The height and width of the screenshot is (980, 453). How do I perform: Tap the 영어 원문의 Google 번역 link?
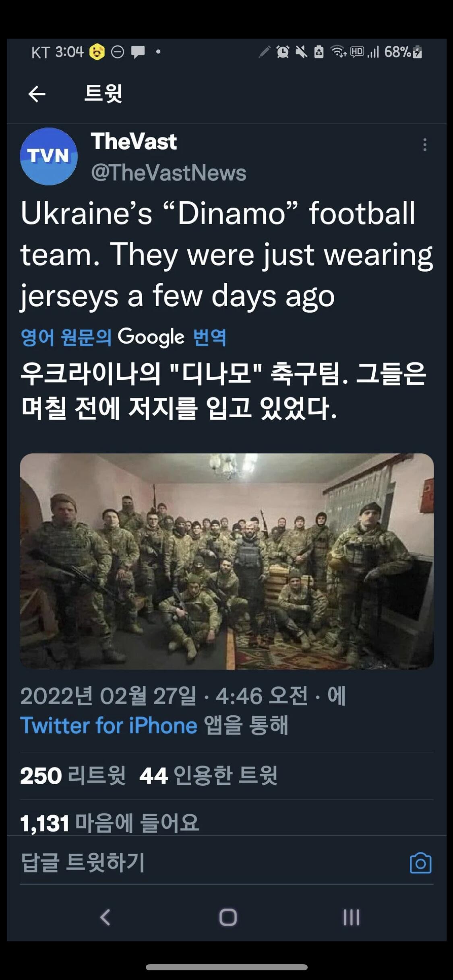pyautogui.click(x=123, y=337)
